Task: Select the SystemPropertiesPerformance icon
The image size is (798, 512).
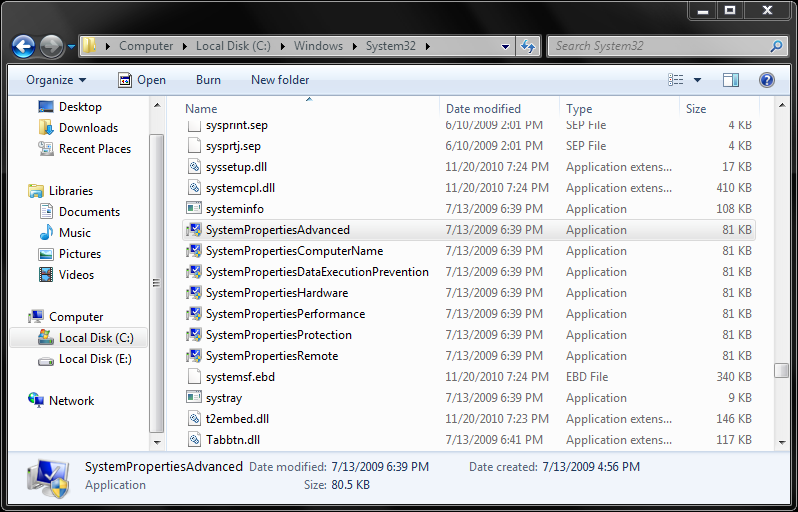Action: coord(194,314)
